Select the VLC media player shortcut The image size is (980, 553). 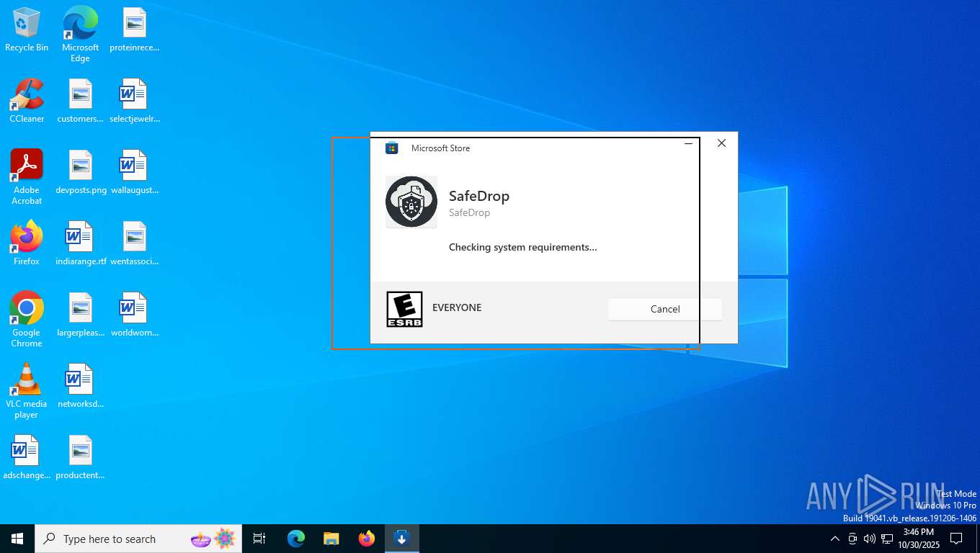pyautogui.click(x=27, y=391)
